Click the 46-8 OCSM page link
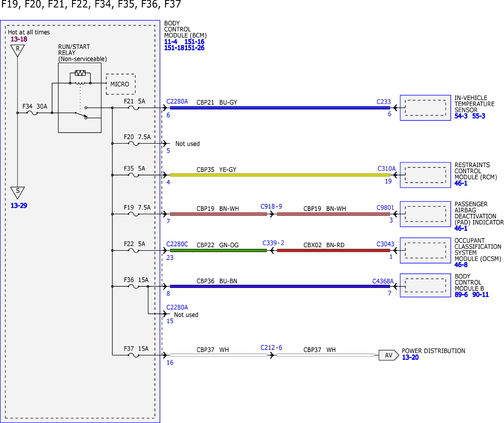This screenshot has width=504, height=423. [461, 265]
